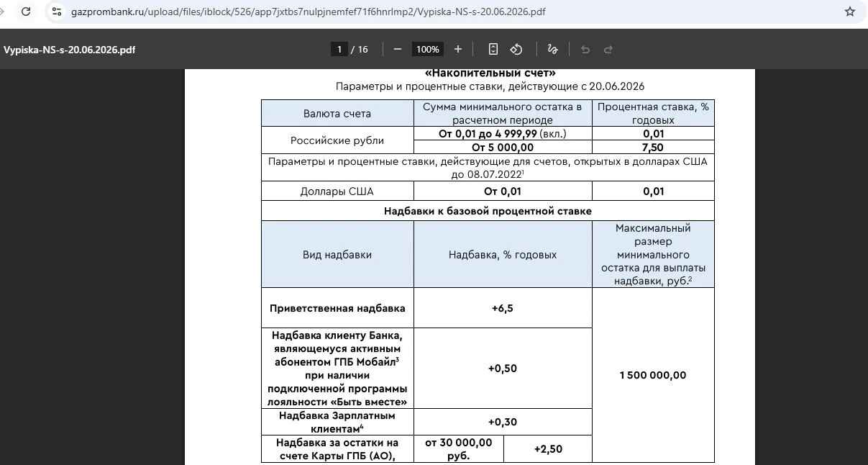The width and height of the screenshot is (868, 465).
Task: Click the undo arrow in PDF toolbar
Action: (585, 49)
